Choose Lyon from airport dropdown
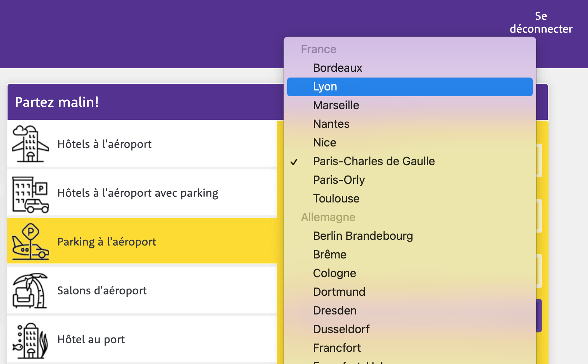Viewport: 588px width, 364px height. (x=325, y=87)
